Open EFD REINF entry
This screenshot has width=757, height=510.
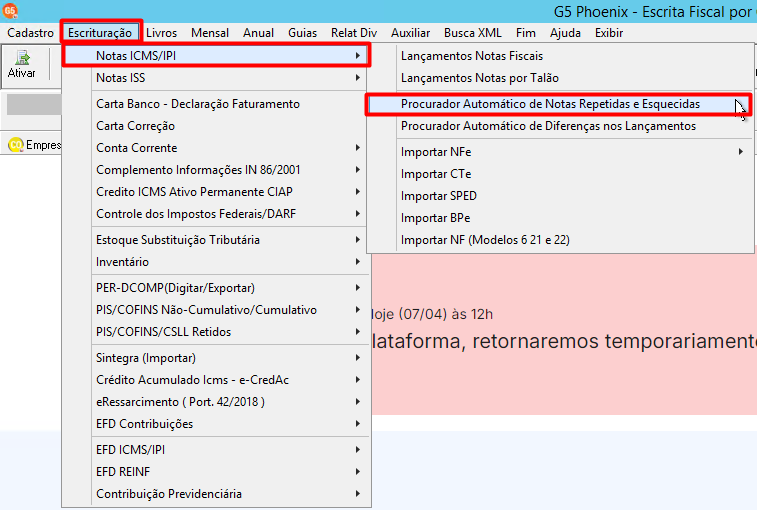click(216, 471)
